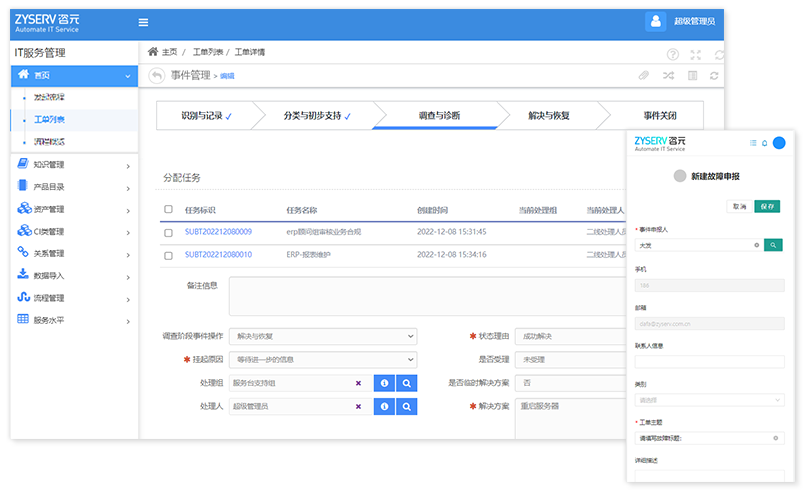The width and height of the screenshot is (808, 495).
Task: Search 事件申报人 with the green magnifier button
Action: [x=773, y=245]
